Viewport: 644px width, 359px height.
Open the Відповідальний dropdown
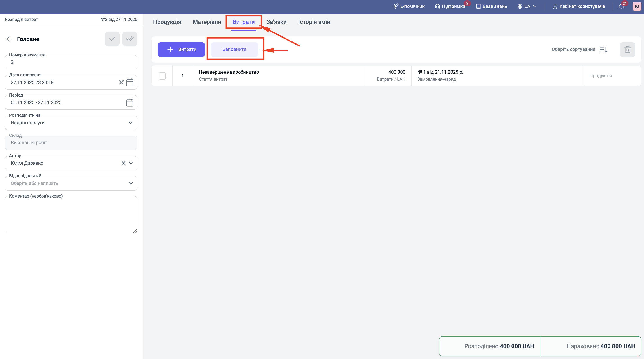(x=131, y=183)
